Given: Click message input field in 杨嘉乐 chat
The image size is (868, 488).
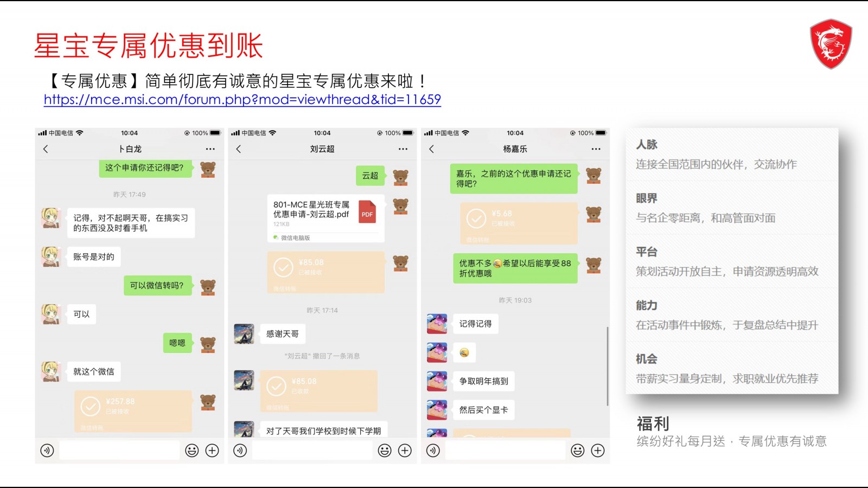Looking at the screenshot, I should point(505,451).
